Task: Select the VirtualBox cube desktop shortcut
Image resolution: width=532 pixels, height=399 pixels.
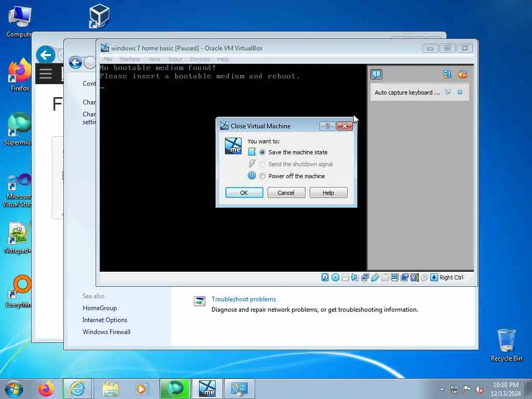Action: pyautogui.click(x=99, y=16)
